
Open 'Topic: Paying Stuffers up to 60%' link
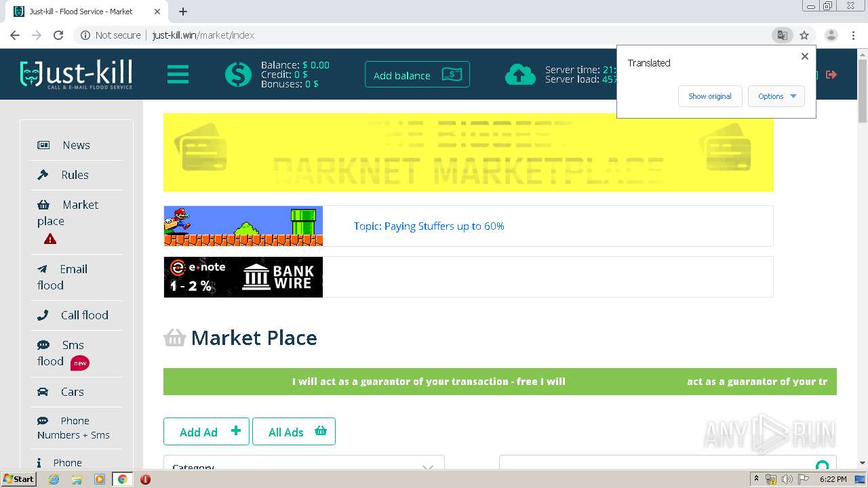pyautogui.click(x=429, y=226)
